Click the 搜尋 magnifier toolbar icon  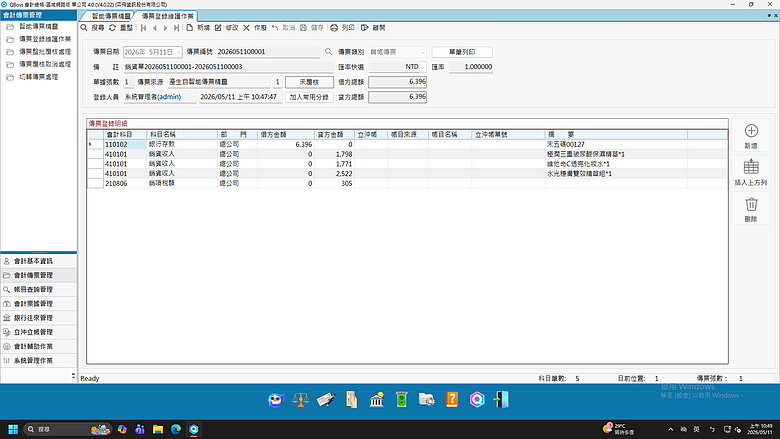point(84,28)
